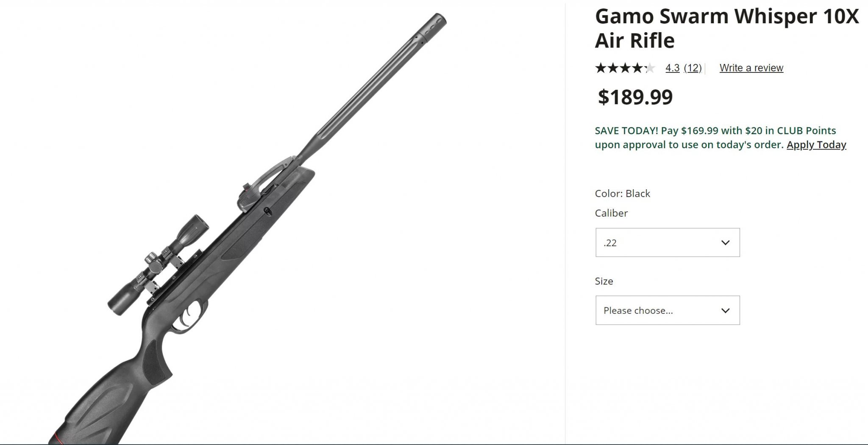Click the third star in the rating
Screen dimensions: 868x445
coord(625,68)
